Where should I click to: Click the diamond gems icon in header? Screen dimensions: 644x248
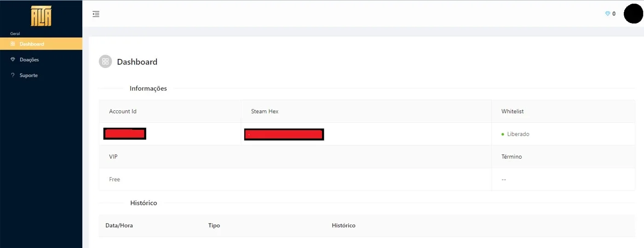pos(607,14)
